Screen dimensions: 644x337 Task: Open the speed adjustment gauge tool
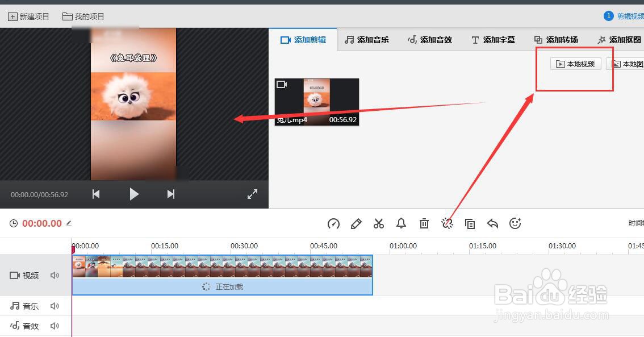click(333, 223)
